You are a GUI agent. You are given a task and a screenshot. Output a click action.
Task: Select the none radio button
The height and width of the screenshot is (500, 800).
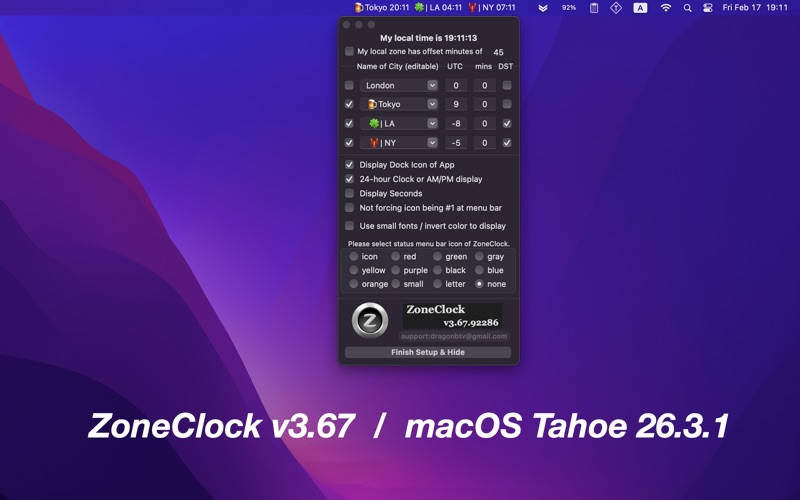click(x=479, y=284)
